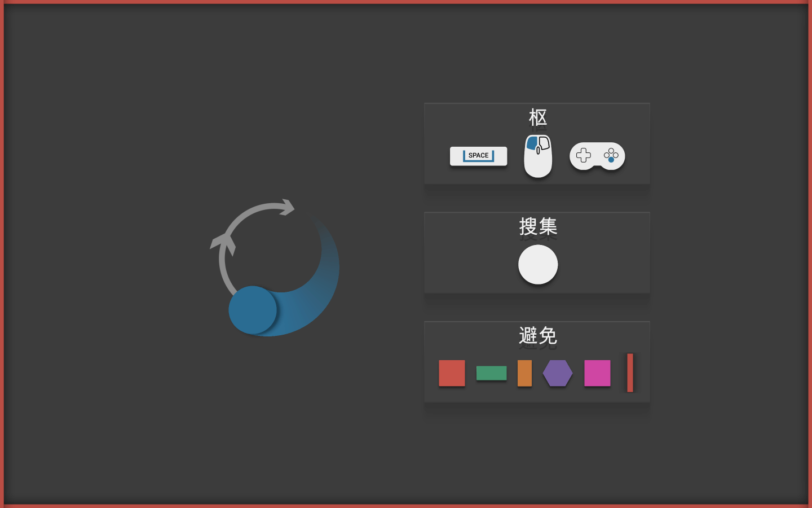Click the gray arrowhead at the arc's top
812x508 pixels.
pyautogui.click(x=286, y=207)
